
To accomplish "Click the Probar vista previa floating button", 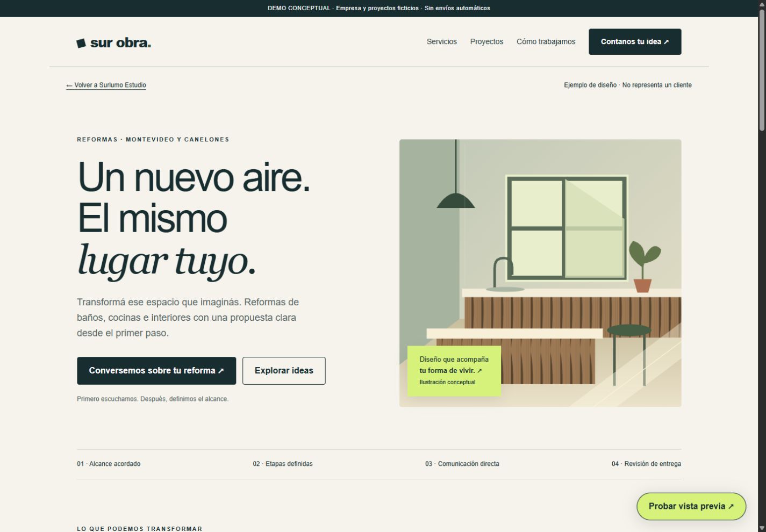I will [691, 506].
